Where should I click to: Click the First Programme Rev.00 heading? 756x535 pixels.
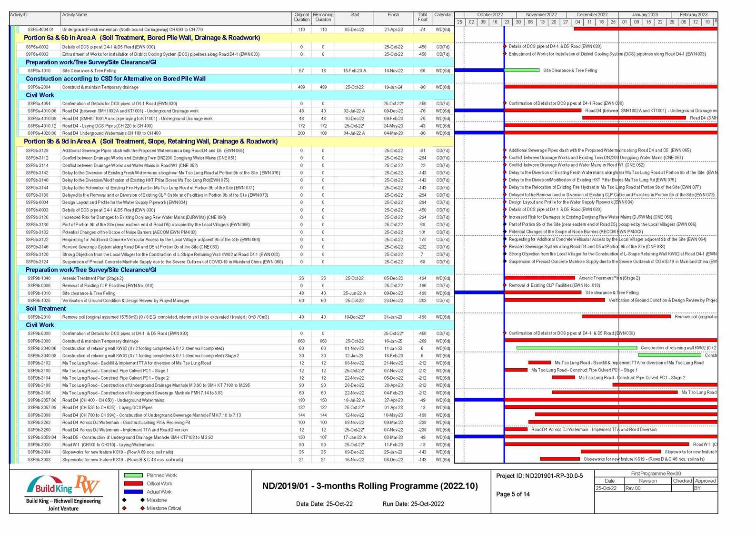tap(656, 474)
